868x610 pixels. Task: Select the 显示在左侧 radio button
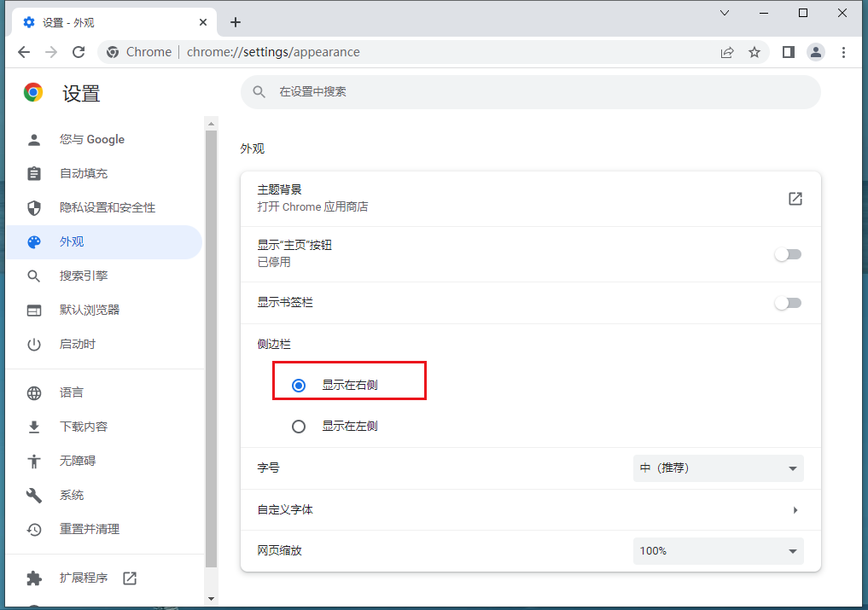[x=299, y=427]
